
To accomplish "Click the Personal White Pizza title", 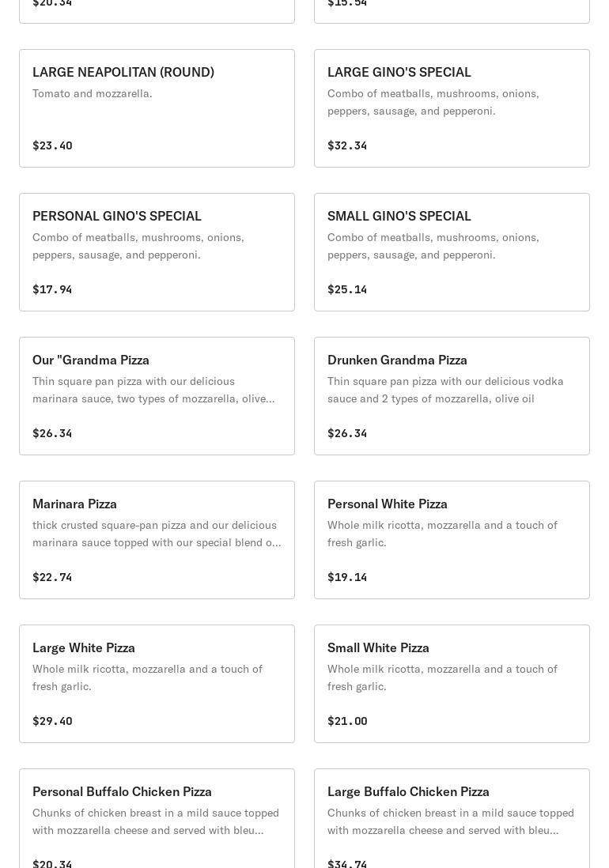I will (x=388, y=504).
